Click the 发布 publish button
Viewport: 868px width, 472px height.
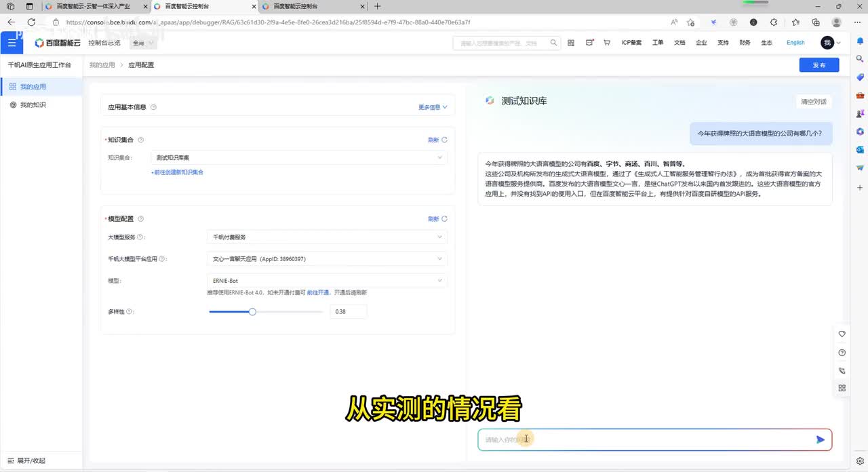pos(818,65)
